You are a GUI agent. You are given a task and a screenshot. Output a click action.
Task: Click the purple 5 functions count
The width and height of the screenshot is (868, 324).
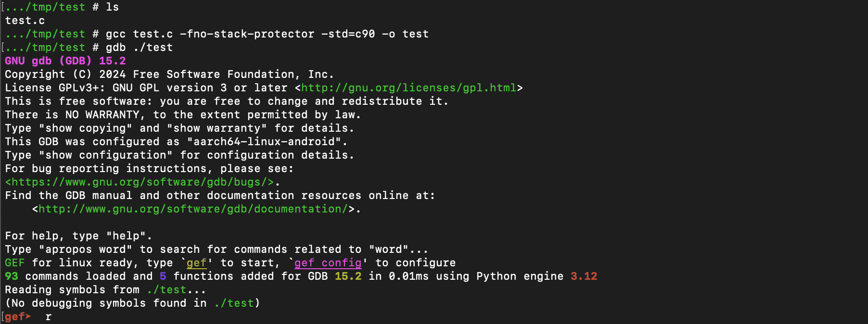[x=163, y=276]
